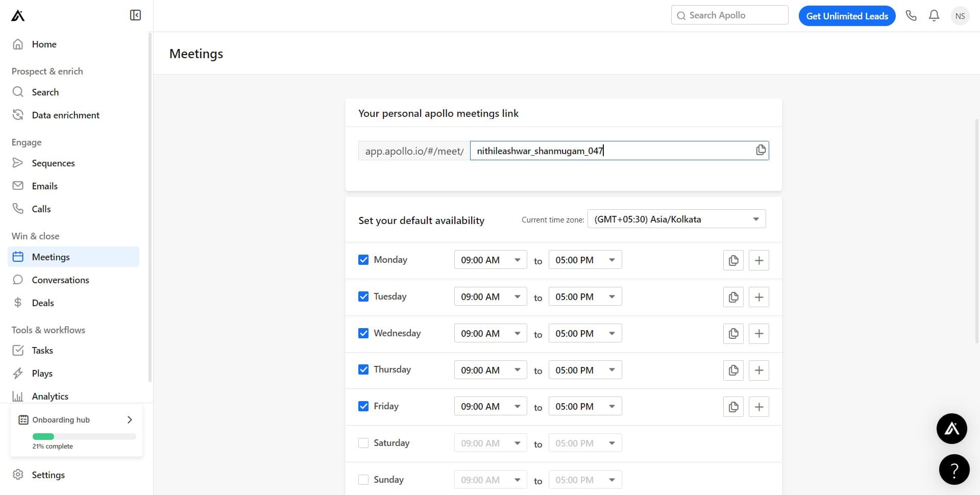Add a time slot for Wednesday
Screen dimensions: 980x495
click(759, 334)
